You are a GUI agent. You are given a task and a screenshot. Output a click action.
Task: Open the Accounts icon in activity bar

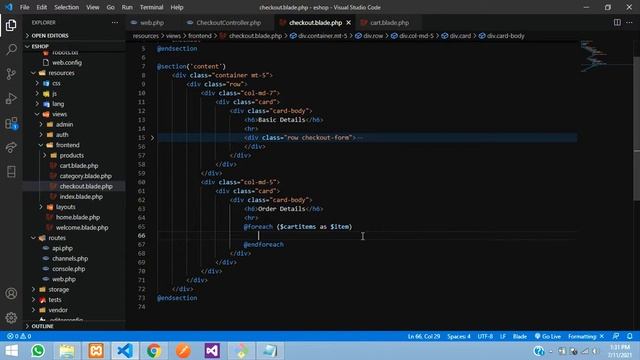[x=11, y=293]
